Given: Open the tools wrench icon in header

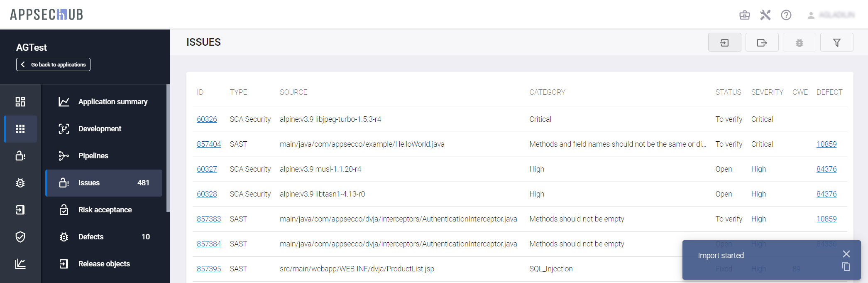Looking at the screenshot, I should click(765, 15).
